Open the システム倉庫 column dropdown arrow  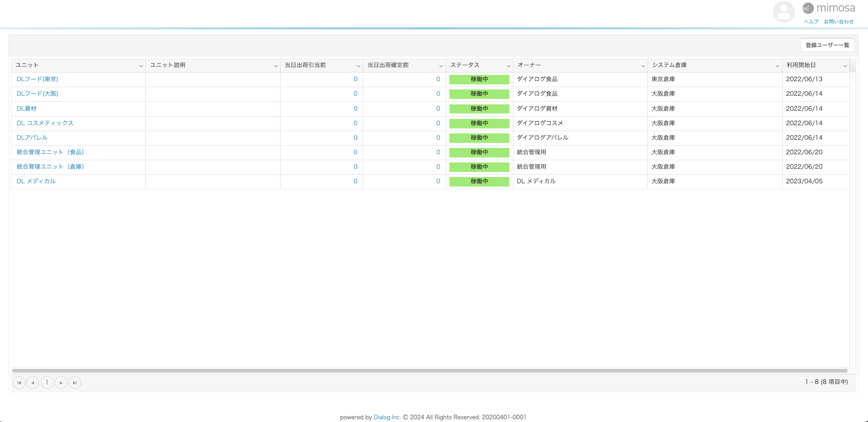[777, 66]
